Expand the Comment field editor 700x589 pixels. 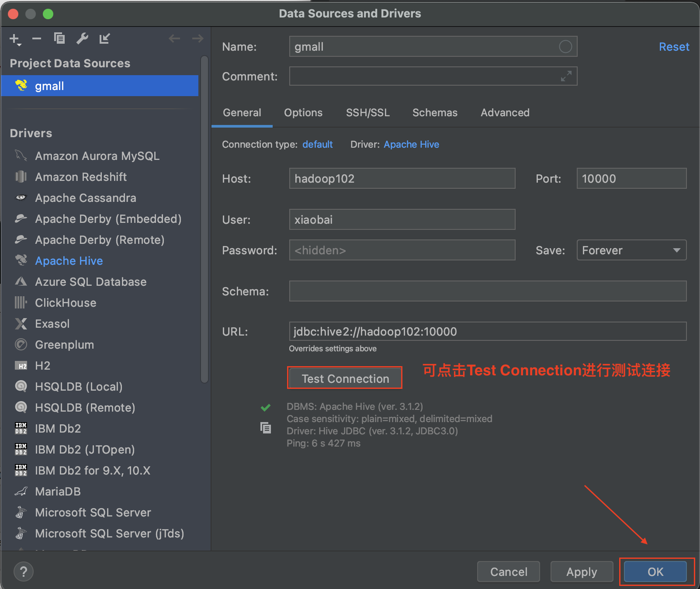tap(566, 76)
